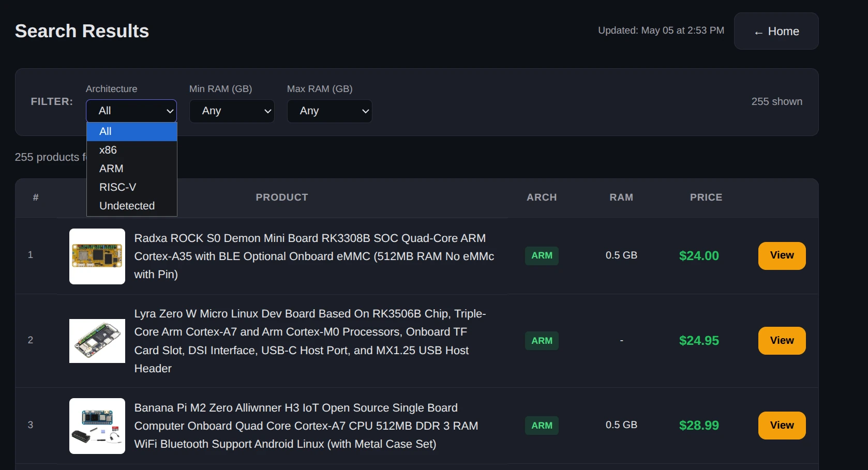
Task: Click the 255 products found text
Action: tap(51, 157)
